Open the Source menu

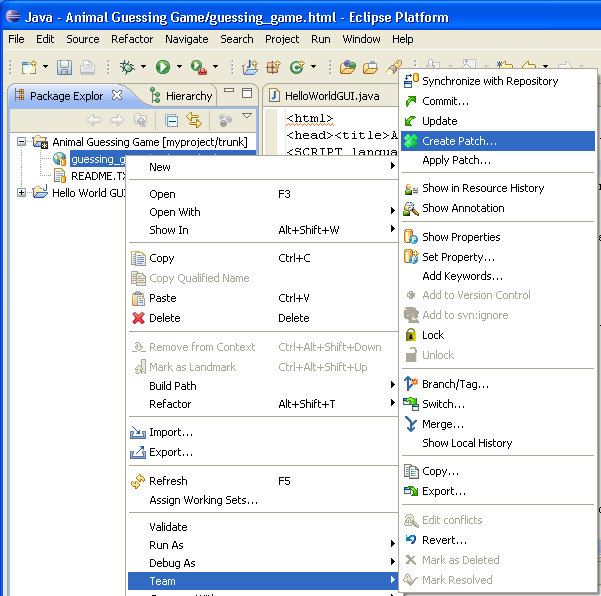pos(83,39)
